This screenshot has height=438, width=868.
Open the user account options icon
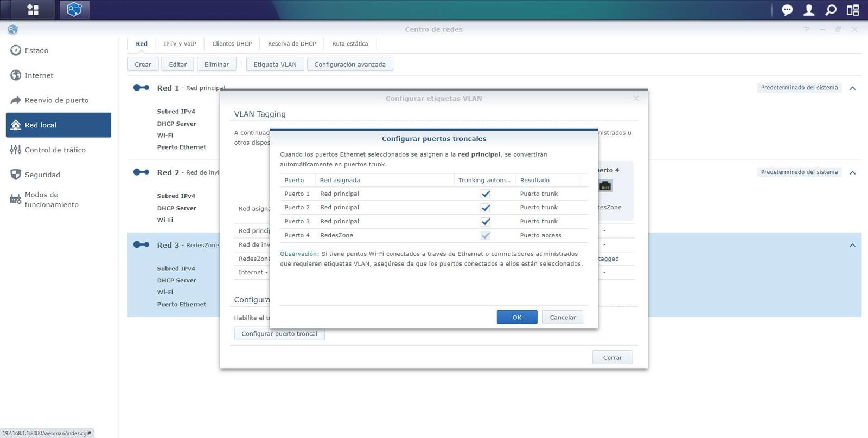point(809,10)
